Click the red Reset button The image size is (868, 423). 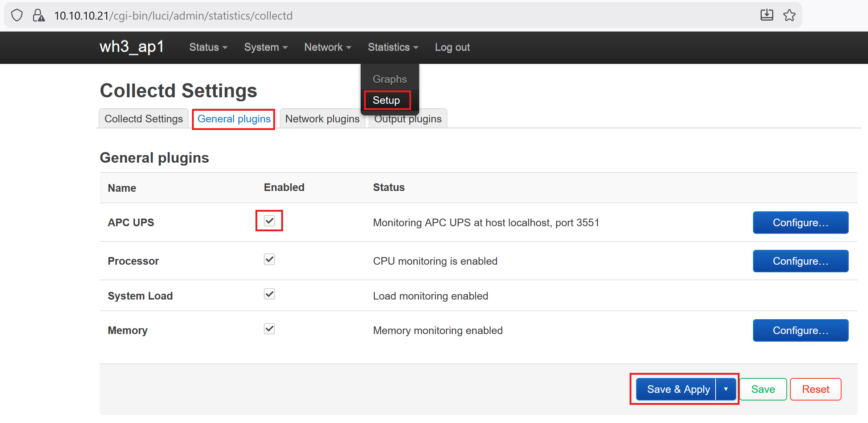815,389
